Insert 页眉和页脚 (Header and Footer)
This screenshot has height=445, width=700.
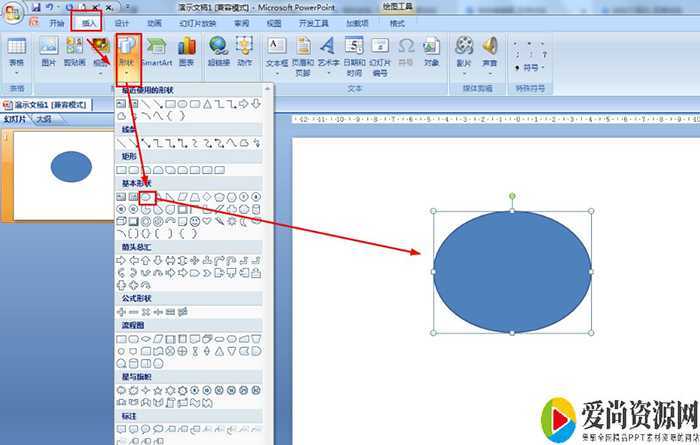[x=303, y=56]
